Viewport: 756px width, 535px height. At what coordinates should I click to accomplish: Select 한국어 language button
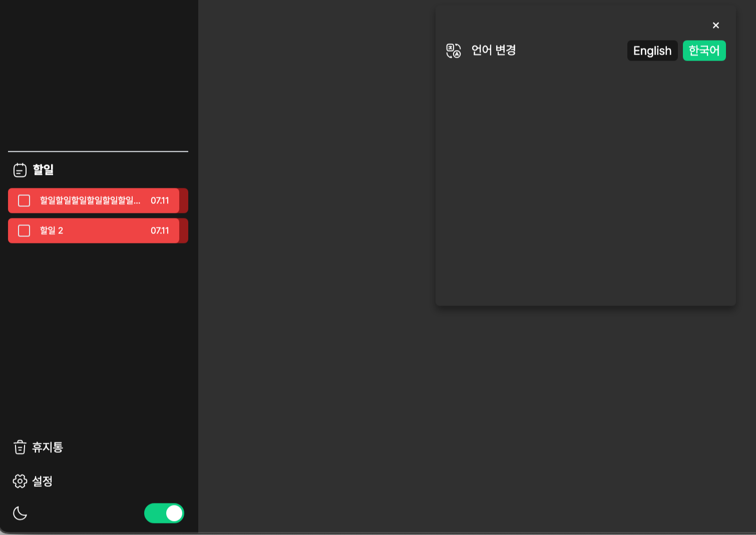(x=704, y=51)
